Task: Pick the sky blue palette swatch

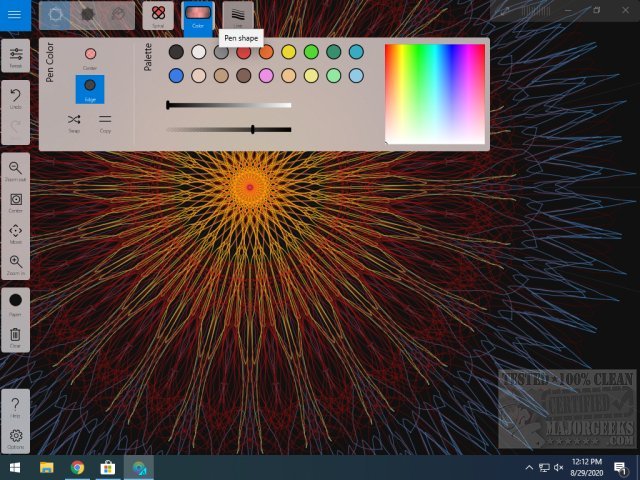Action: (356, 76)
